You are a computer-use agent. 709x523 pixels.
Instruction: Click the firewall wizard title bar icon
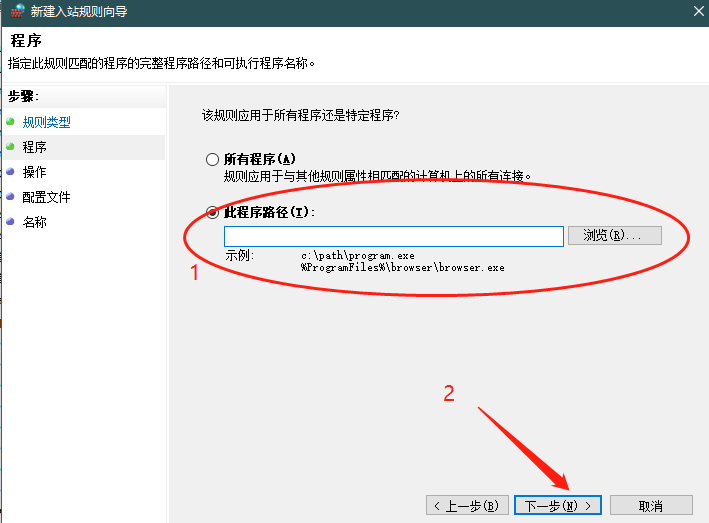[x=17, y=11]
